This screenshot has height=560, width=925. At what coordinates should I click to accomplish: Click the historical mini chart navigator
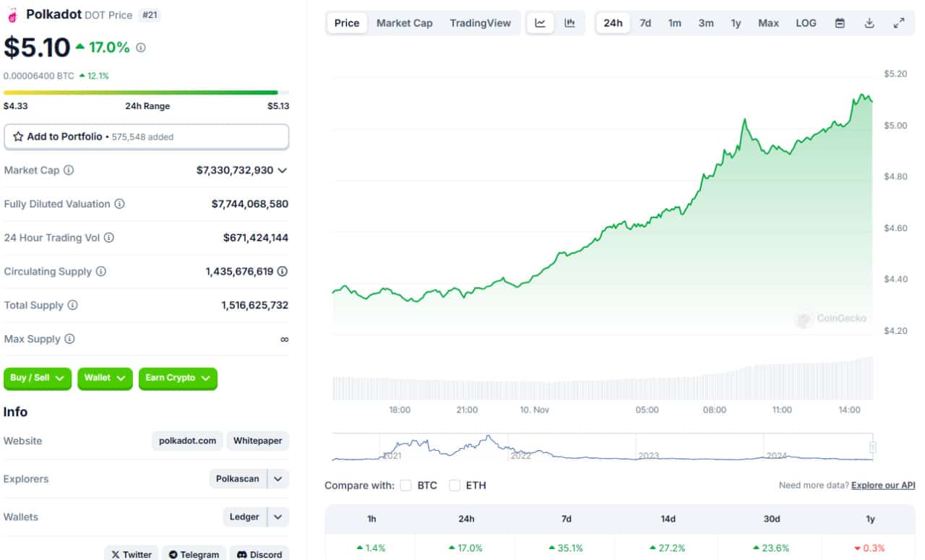603,447
